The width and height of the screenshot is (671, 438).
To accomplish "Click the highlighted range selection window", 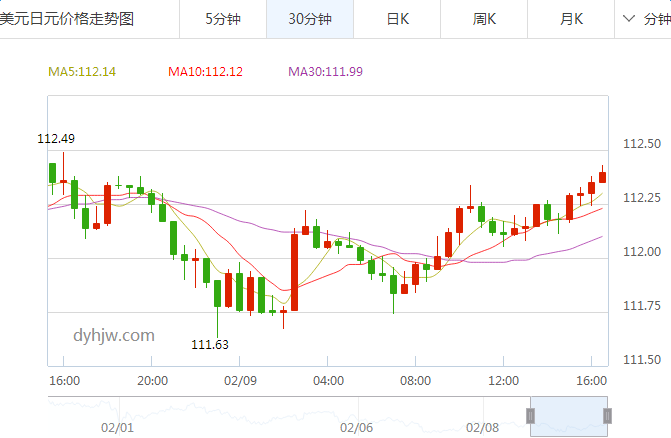I will click(x=569, y=416).
